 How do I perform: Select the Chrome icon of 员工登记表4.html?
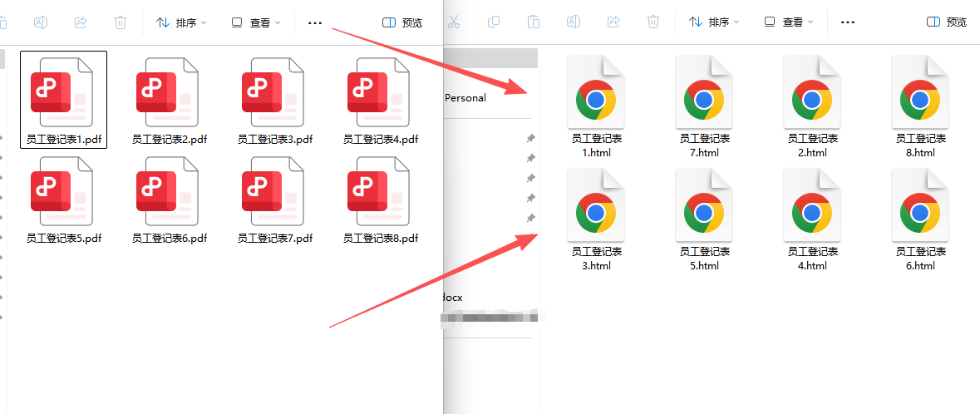[x=812, y=205]
